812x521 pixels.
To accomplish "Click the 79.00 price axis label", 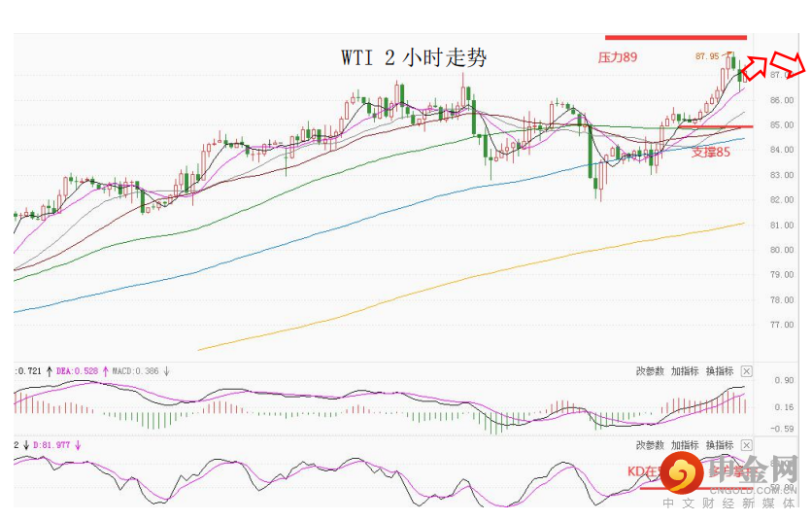I will [x=782, y=275].
